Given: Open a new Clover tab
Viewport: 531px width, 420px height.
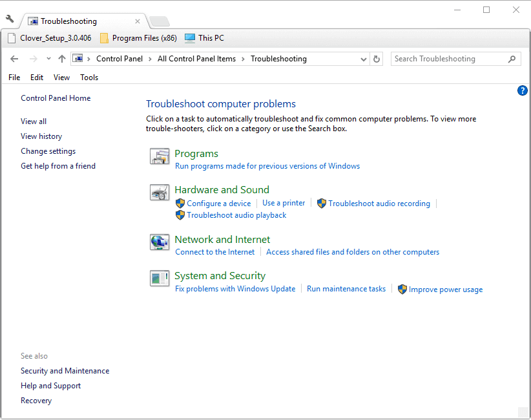Looking at the screenshot, I should pyautogui.click(x=160, y=21).
